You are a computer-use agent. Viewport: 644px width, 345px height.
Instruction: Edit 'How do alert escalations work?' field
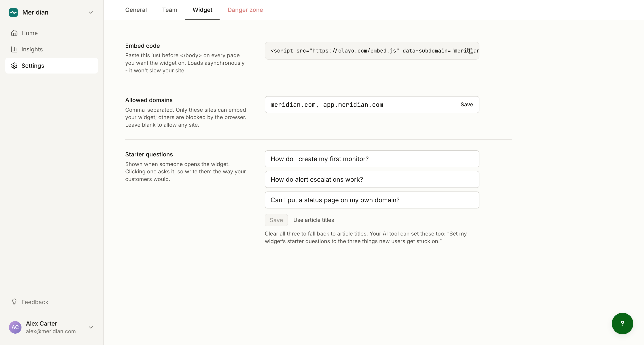372,179
